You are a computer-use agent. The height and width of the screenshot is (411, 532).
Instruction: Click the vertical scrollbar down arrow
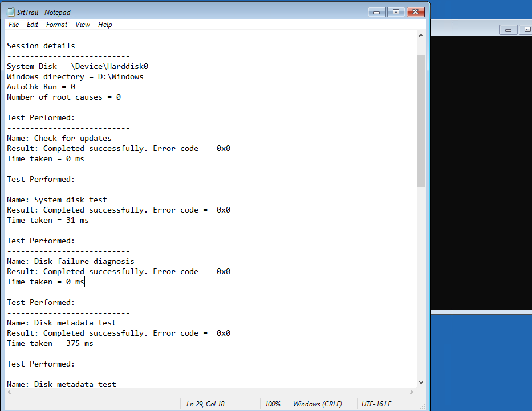421,382
